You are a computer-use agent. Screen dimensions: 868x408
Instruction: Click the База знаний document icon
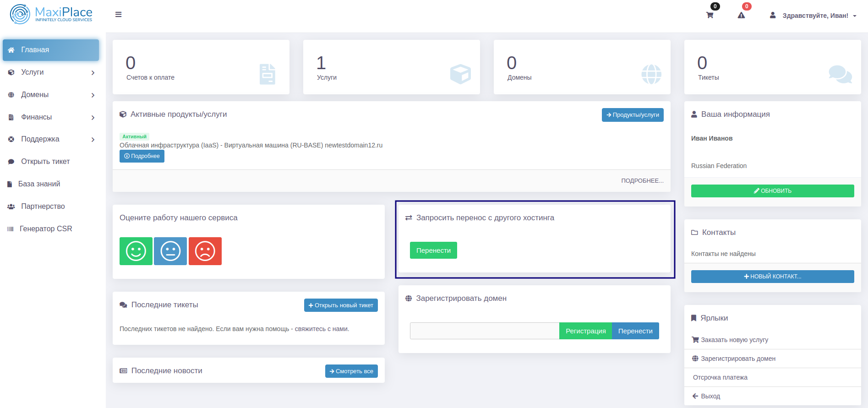click(x=10, y=184)
